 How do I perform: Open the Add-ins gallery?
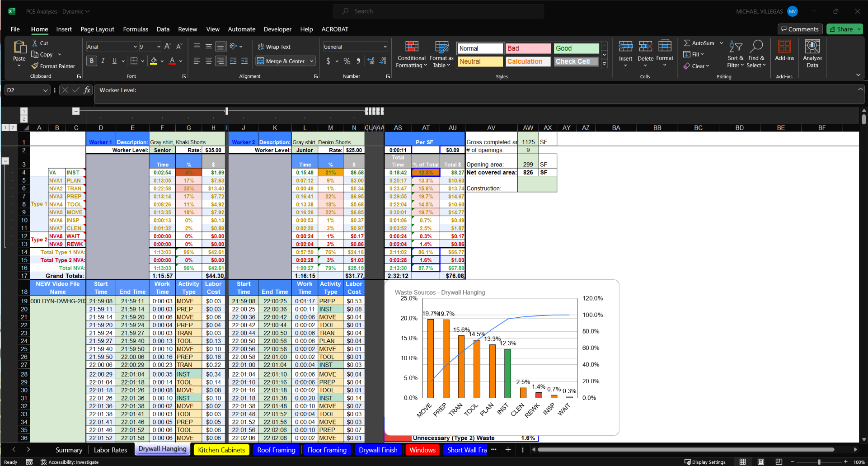[784, 50]
